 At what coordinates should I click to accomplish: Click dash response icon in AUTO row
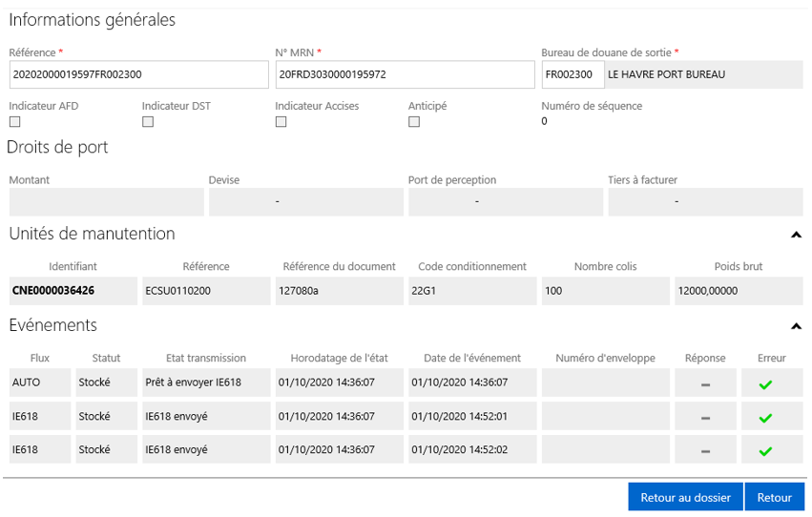(x=705, y=385)
